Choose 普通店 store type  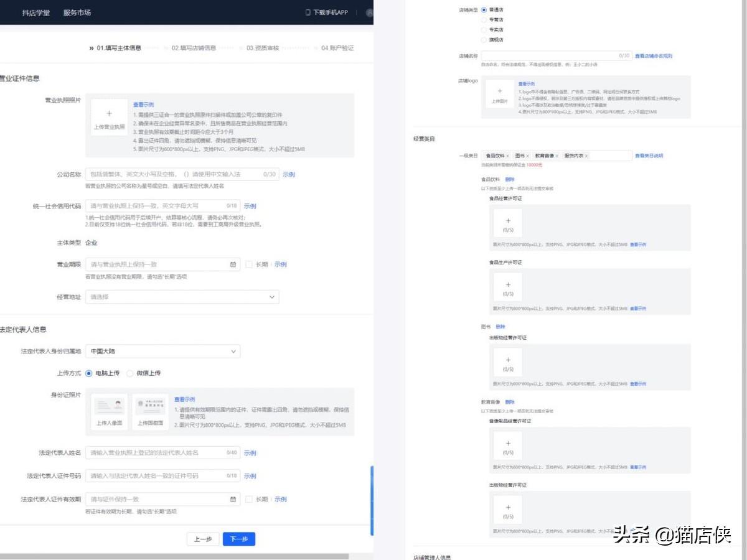coord(484,10)
